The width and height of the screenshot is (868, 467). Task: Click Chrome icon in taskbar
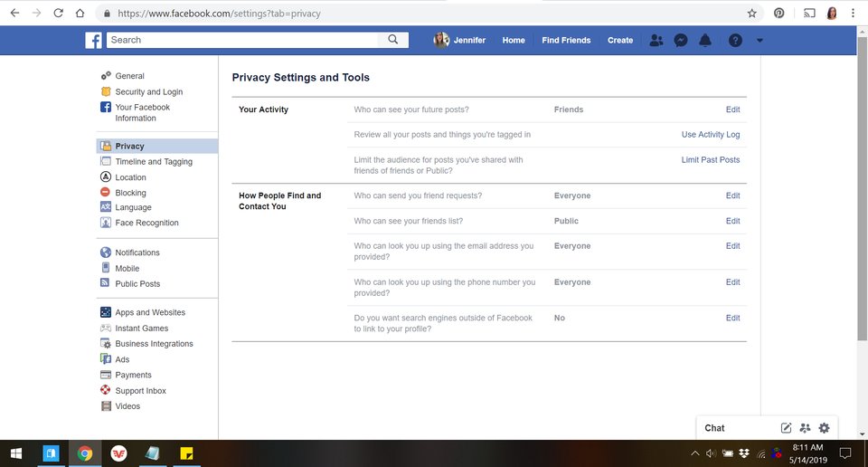pos(85,453)
